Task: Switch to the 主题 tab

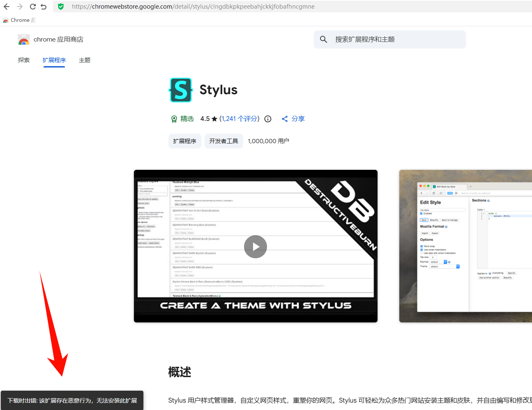Action: tap(85, 60)
